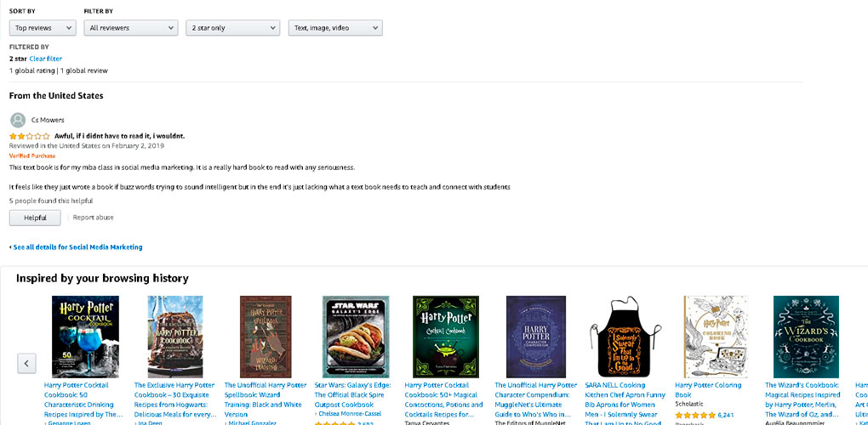Image resolution: width=868 pixels, height=425 pixels.
Task: Click '5 people found this helpful' text
Action: (51, 201)
